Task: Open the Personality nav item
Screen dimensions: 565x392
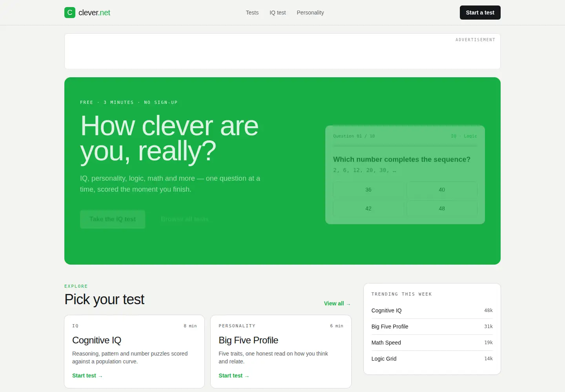Action: pyautogui.click(x=310, y=13)
